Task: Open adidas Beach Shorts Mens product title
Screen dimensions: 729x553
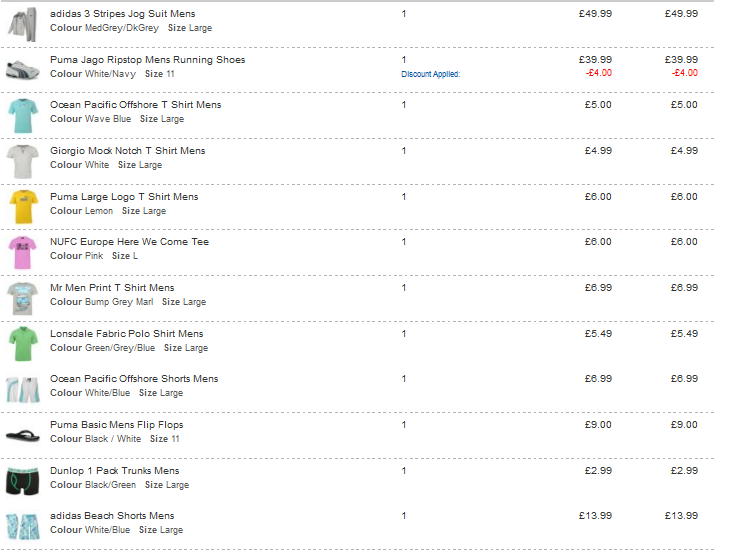Action: (112, 516)
